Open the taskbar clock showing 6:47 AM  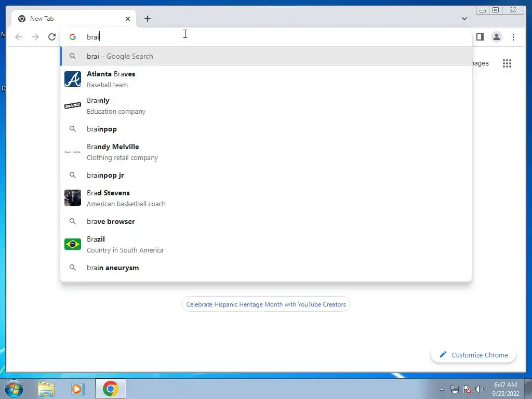point(506,389)
